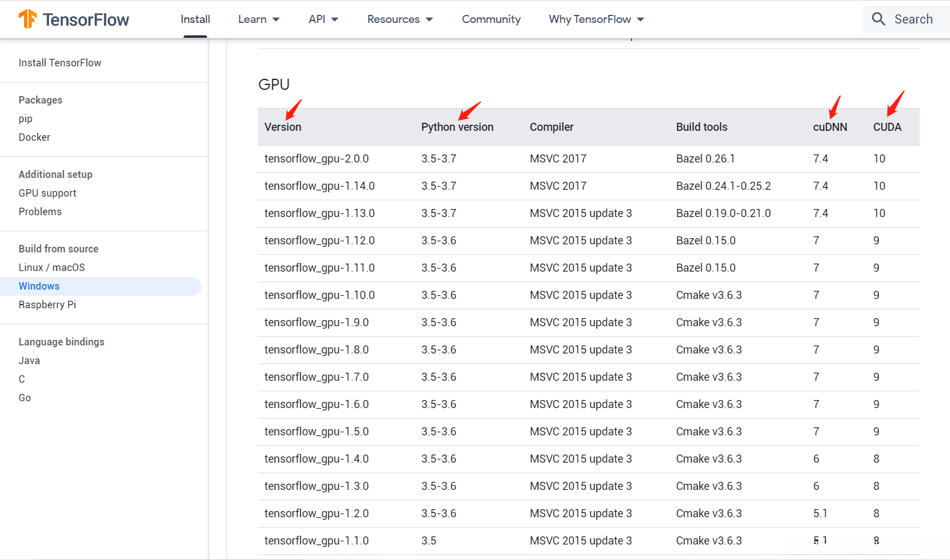
Task: Select Windows build from source
Action: 39,286
